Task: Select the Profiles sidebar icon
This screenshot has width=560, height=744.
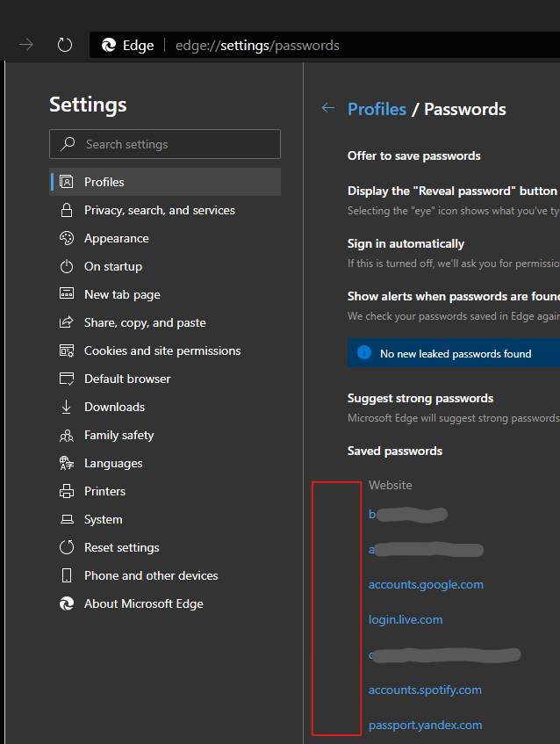Action: coord(66,182)
